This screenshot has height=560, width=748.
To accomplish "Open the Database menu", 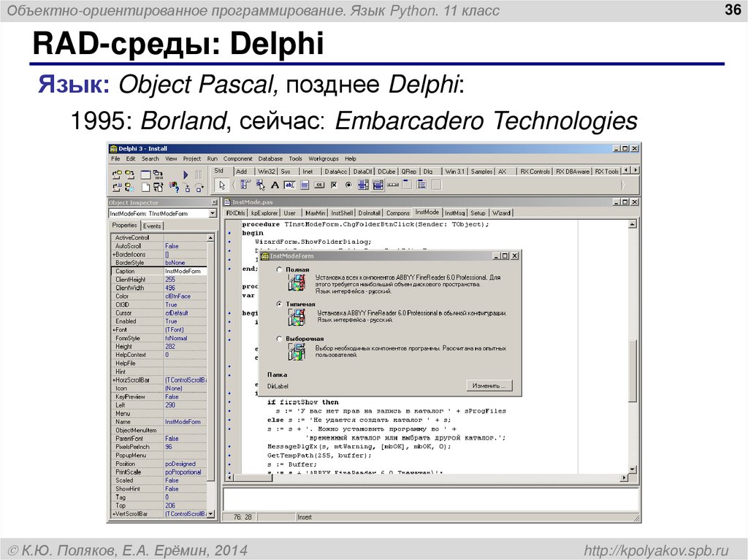I will point(270,159).
